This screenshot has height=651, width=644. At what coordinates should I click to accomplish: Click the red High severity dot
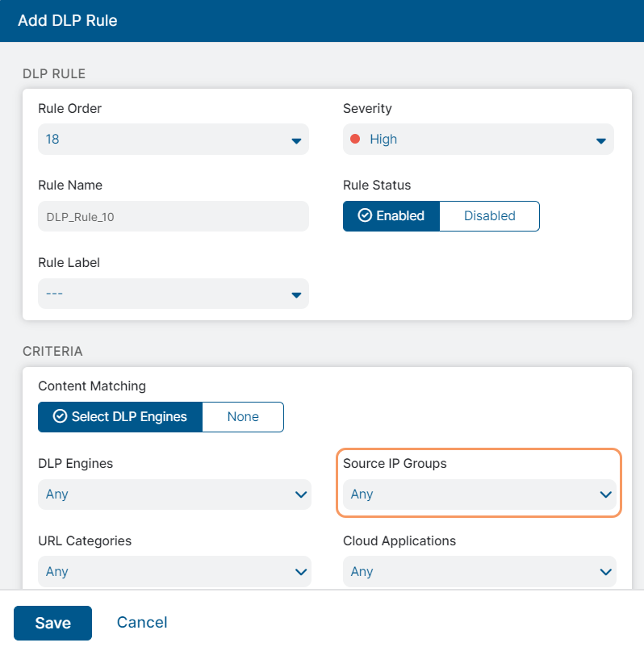(354, 139)
